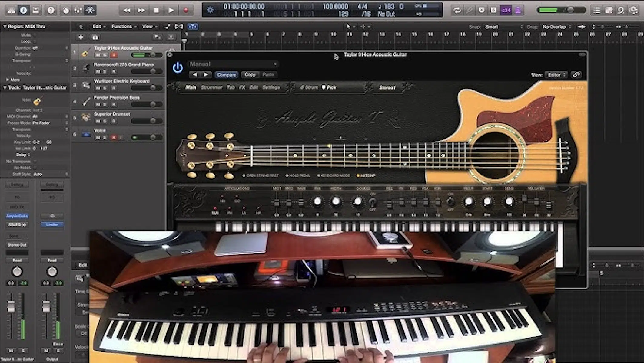Open the Drag No Overlap dropdown
644x363 pixels.
click(556, 27)
